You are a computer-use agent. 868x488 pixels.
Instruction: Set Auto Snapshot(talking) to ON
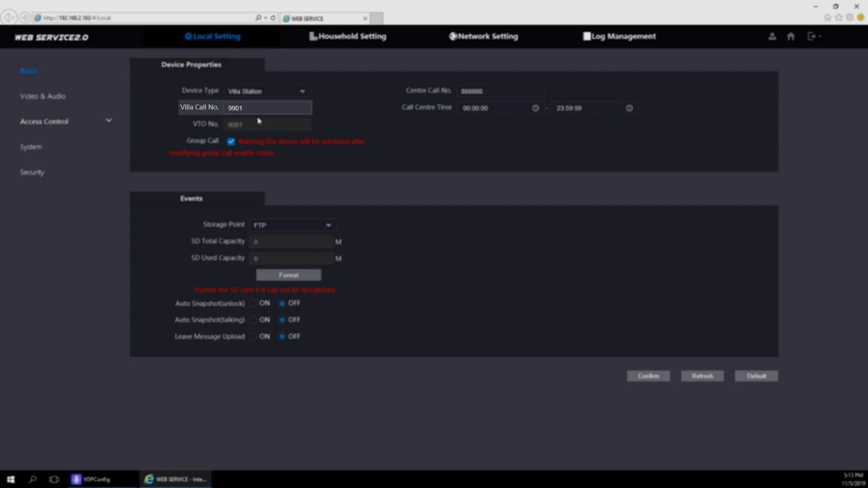point(253,320)
